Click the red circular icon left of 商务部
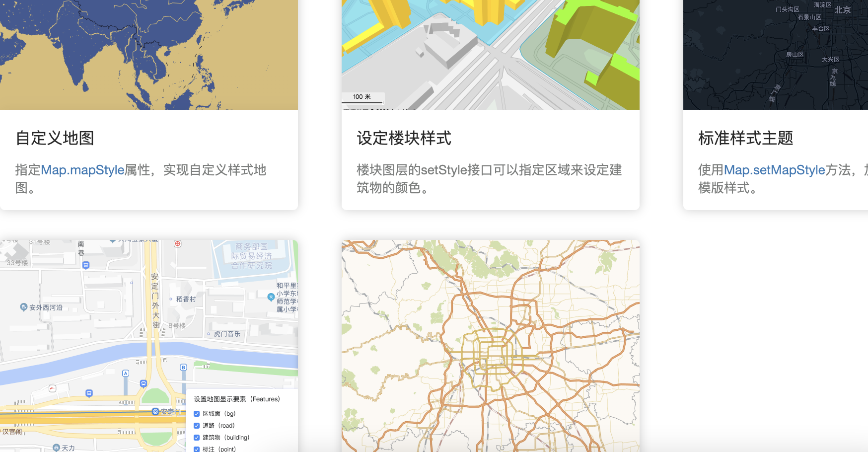The image size is (868, 452). [177, 244]
